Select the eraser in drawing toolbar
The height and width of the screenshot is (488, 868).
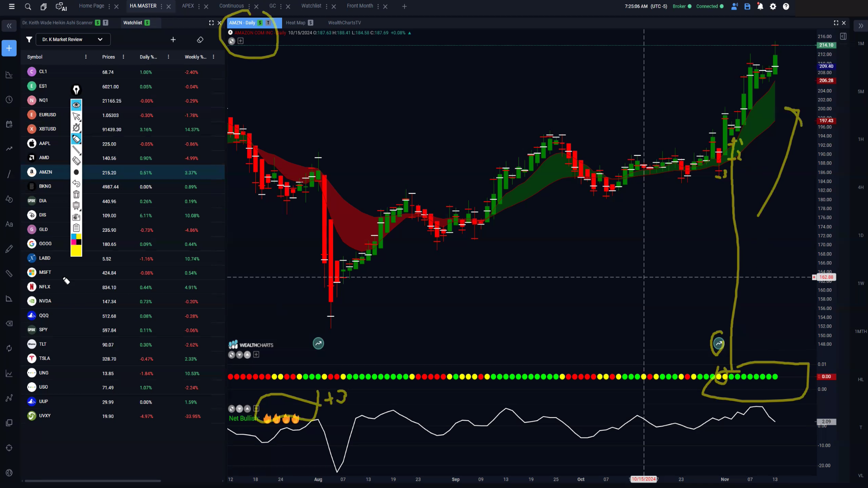(x=76, y=160)
